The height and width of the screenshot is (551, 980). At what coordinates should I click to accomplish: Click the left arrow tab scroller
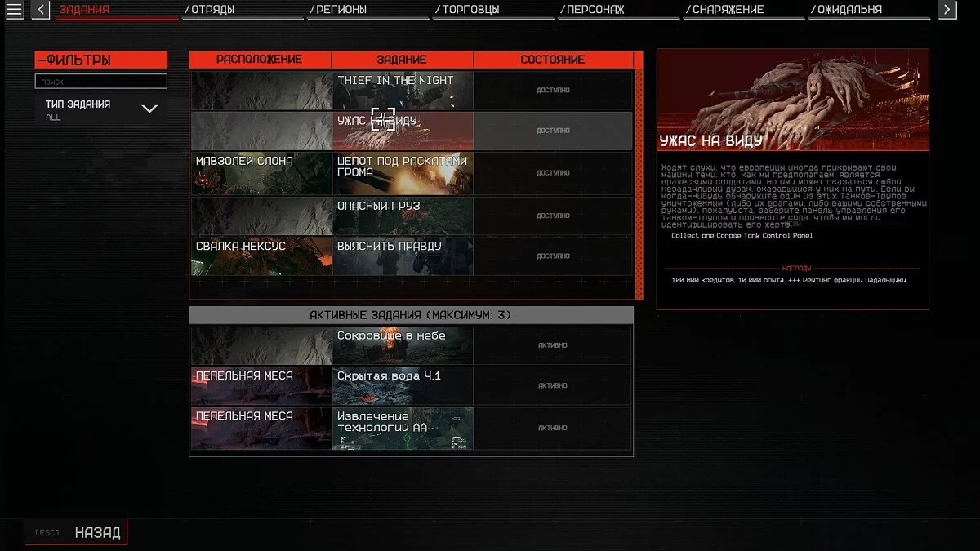tap(41, 10)
